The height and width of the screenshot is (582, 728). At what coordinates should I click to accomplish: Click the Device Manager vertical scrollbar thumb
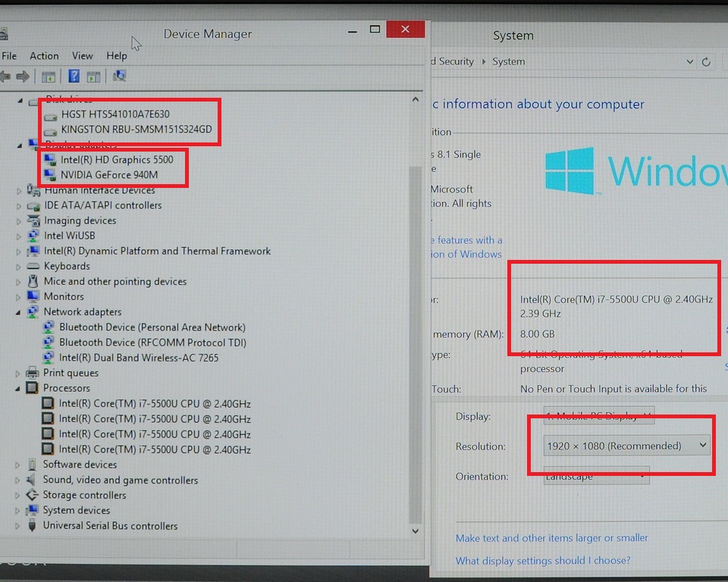[x=416, y=343]
